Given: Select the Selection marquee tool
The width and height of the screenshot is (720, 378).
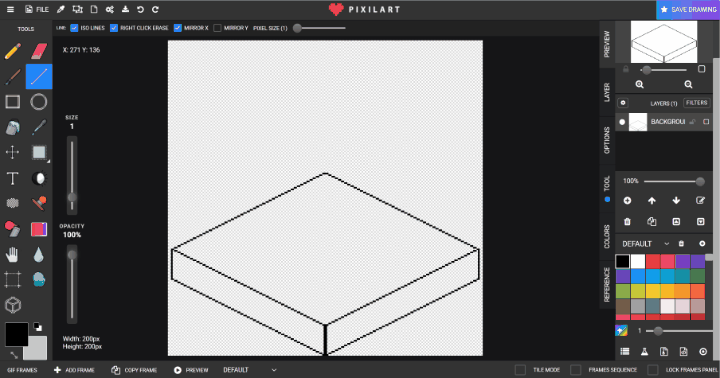Looking at the screenshot, I should pyautogui.click(x=39, y=152).
